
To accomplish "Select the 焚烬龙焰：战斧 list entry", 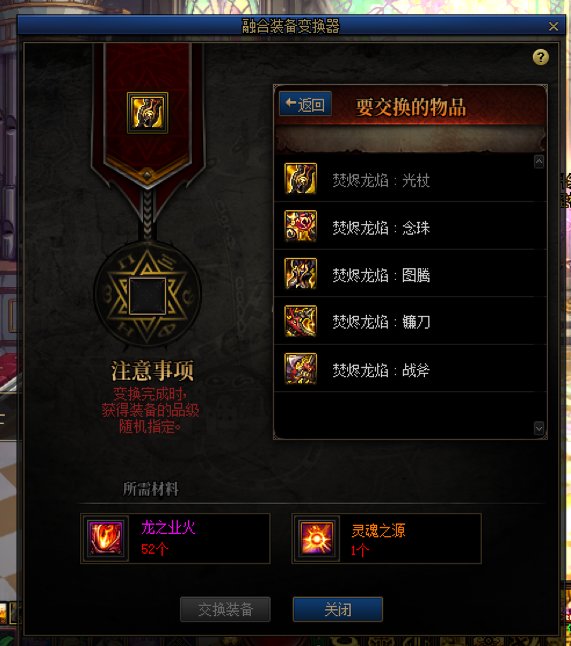I will click(x=410, y=368).
